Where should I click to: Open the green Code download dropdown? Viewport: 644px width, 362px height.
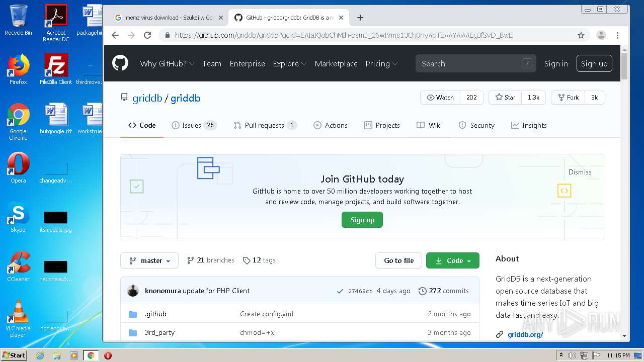[x=453, y=260]
